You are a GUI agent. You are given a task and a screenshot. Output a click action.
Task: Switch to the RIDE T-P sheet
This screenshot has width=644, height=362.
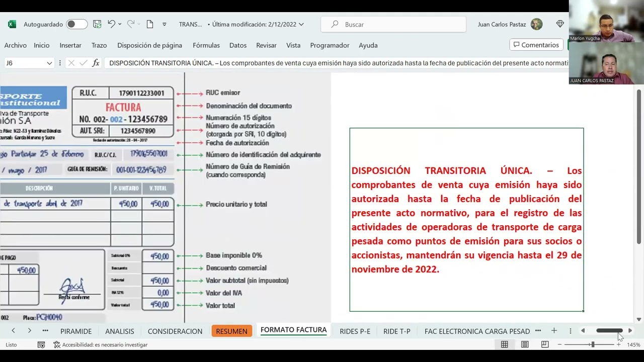(397, 331)
